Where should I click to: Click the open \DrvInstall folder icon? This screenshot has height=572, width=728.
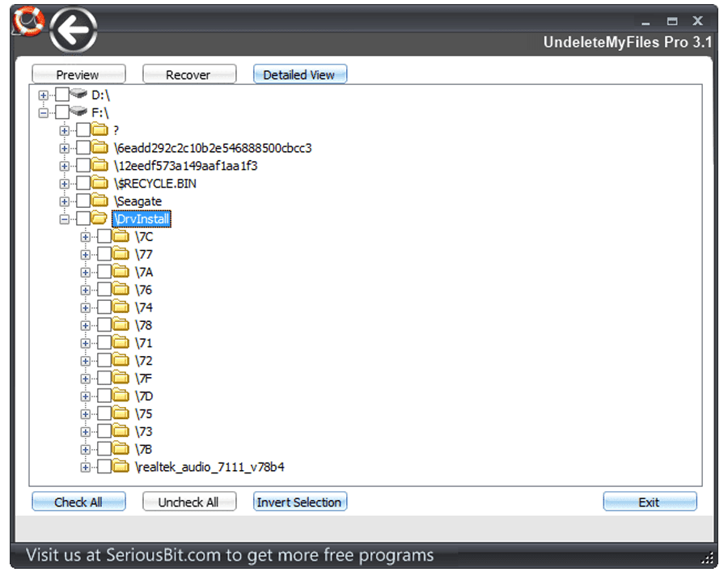click(x=99, y=218)
